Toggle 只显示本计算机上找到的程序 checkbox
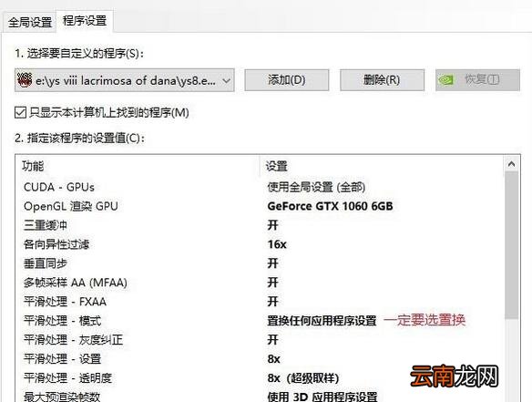This screenshot has width=532, height=402. pyautogui.click(x=20, y=112)
